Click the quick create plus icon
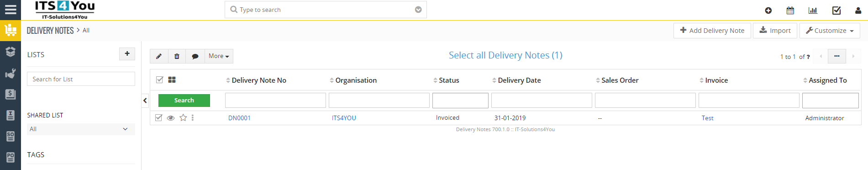This screenshot has width=868, height=170. coord(768,11)
